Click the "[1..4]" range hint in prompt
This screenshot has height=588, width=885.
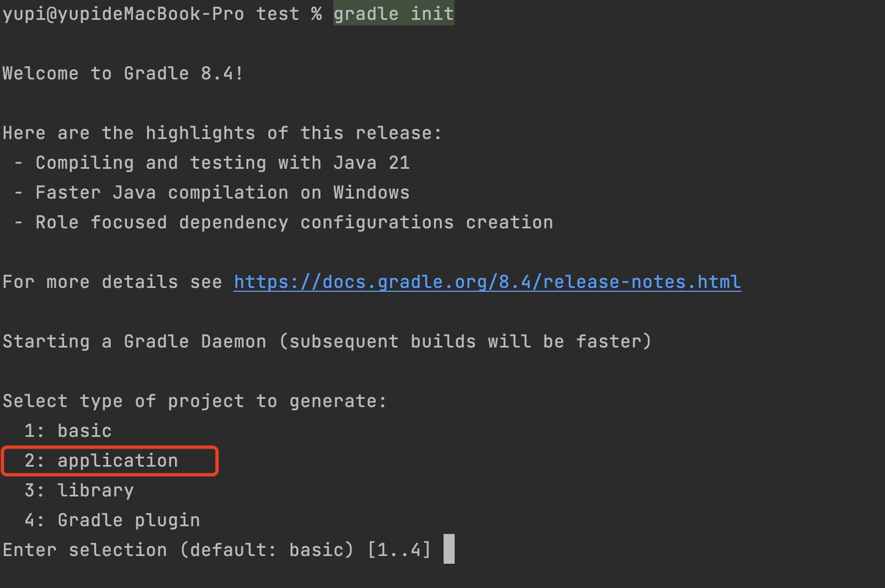[399, 550]
